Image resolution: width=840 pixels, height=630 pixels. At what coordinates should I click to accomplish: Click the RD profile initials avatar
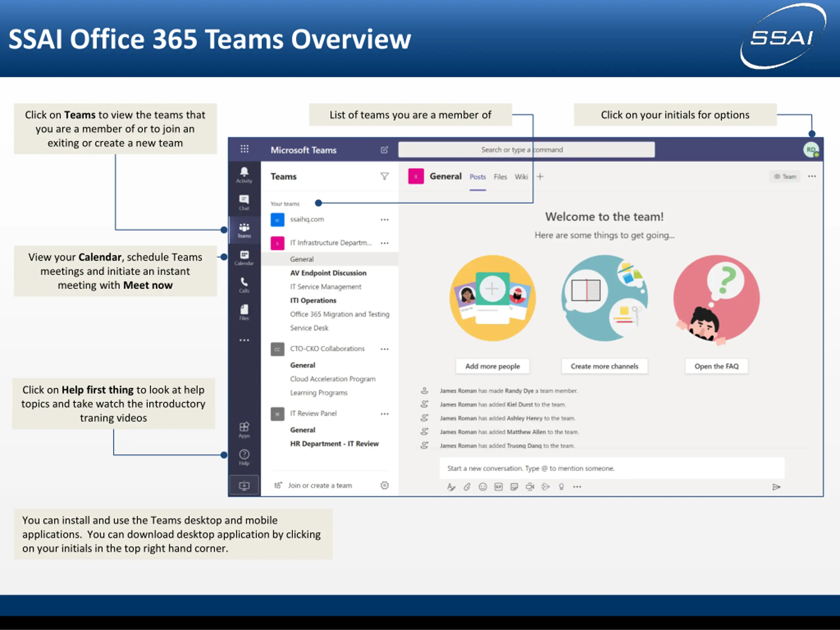pyautogui.click(x=811, y=150)
